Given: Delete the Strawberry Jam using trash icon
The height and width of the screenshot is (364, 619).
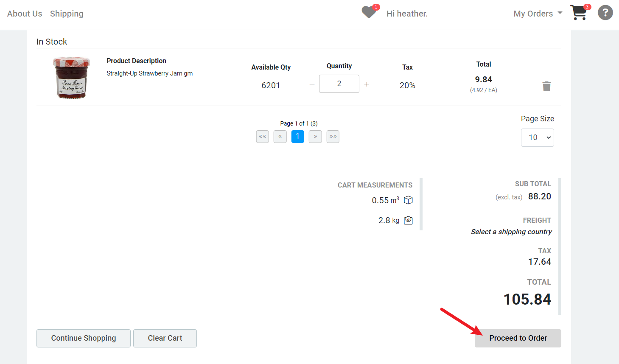Looking at the screenshot, I should click(546, 86).
